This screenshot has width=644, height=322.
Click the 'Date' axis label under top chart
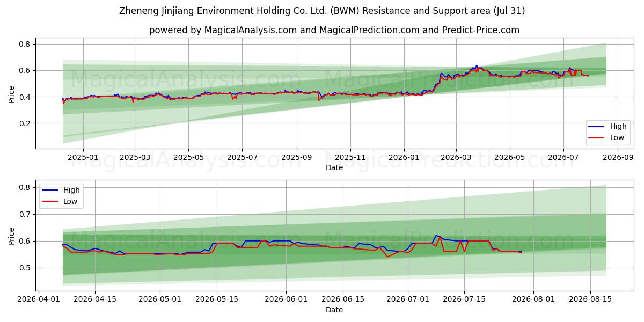[334, 167]
